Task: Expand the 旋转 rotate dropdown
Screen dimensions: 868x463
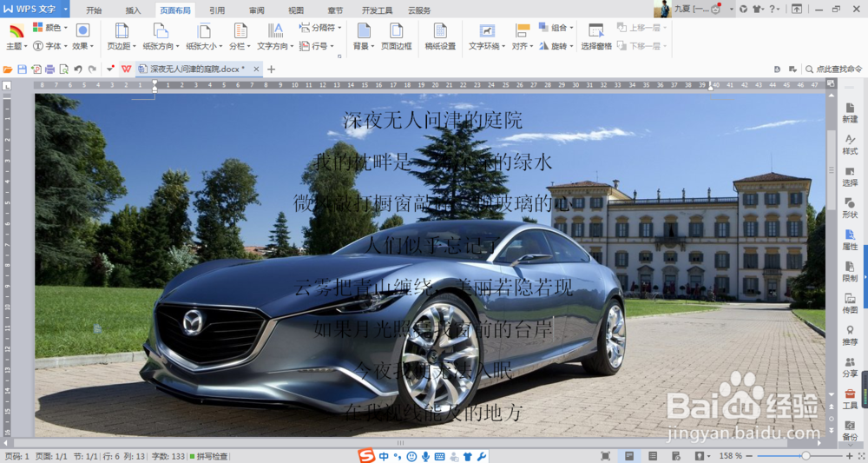Action: pos(556,46)
